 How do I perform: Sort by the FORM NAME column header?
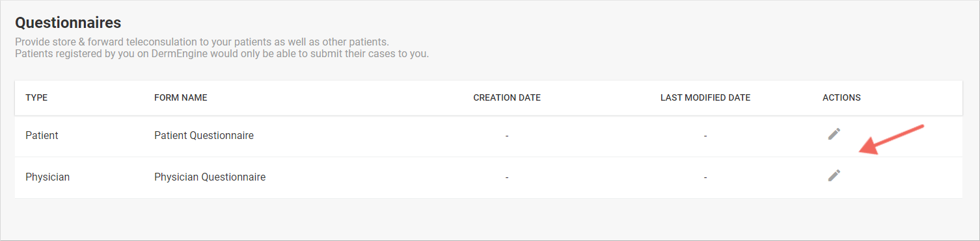point(180,98)
